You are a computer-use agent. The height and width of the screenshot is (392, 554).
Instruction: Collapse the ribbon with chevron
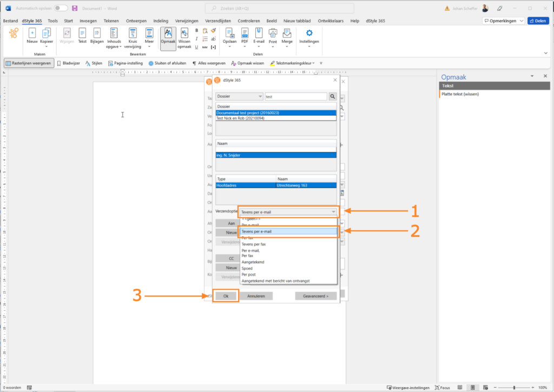tap(546, 53)
